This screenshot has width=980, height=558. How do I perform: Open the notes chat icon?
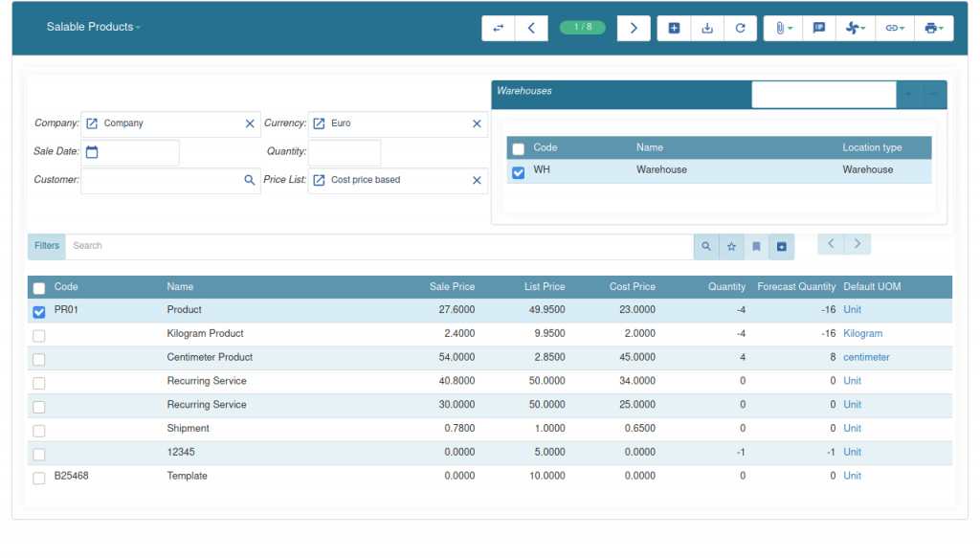pyautogui.click(x=818, y=29)
